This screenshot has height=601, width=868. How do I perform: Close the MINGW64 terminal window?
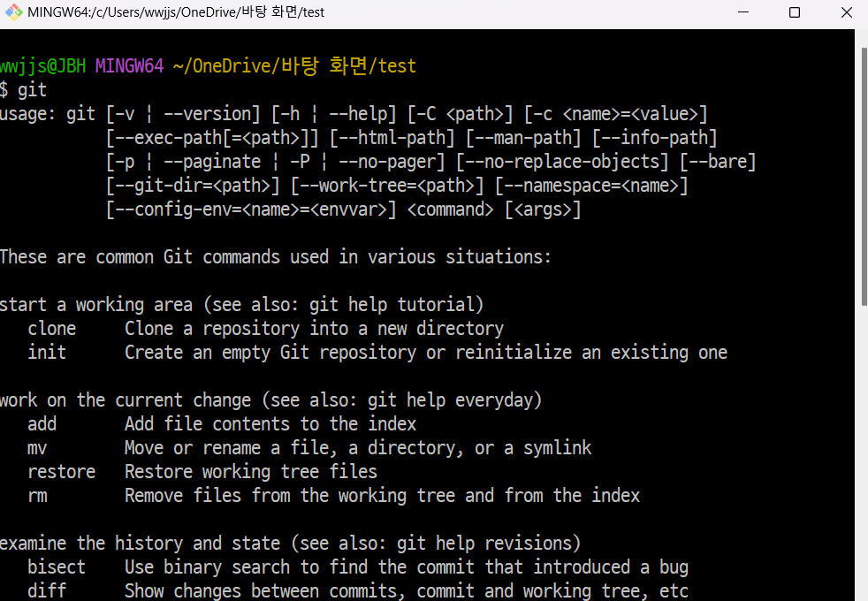(x=847, y=12)
